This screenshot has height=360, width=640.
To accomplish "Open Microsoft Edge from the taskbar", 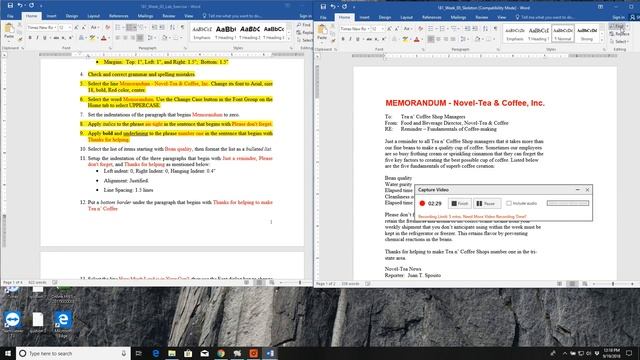I will (156, 353).
